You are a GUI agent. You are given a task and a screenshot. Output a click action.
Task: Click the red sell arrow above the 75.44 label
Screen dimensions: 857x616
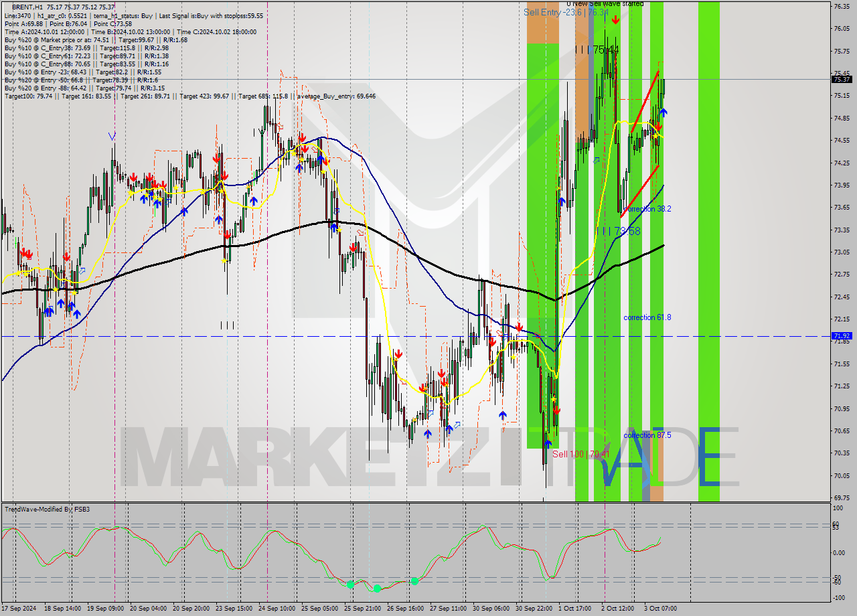point(615,20)
